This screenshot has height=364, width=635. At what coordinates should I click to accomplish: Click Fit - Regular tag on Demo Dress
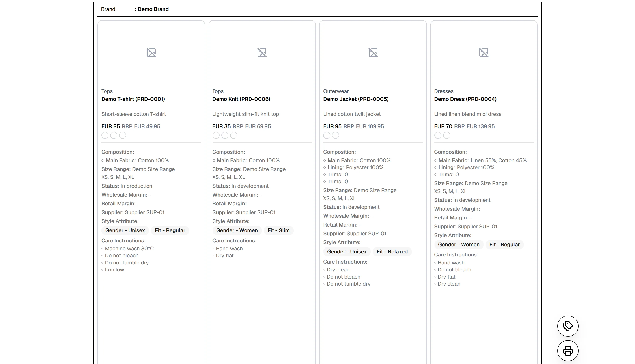click(504, 245)
